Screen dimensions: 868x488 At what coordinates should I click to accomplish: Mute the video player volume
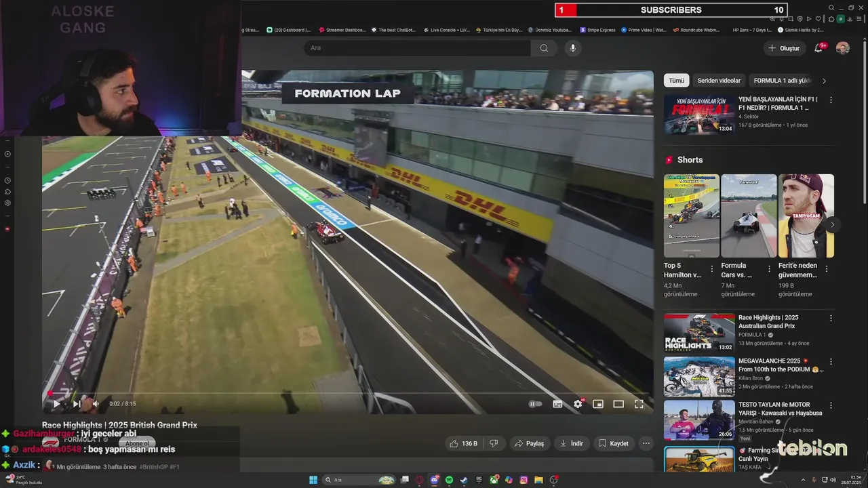point(96,404)
